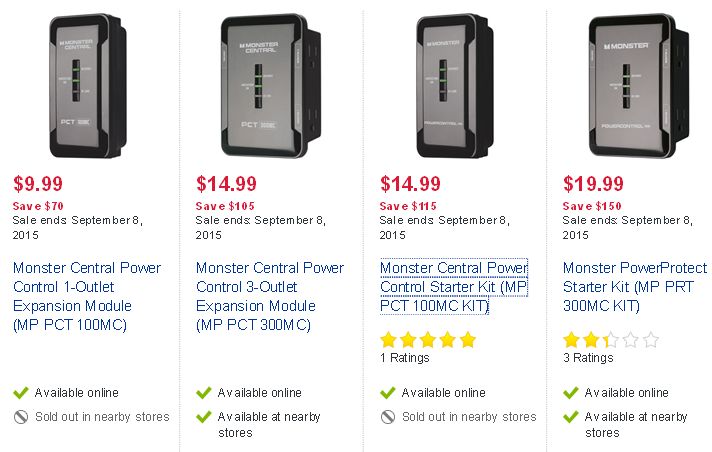Click the $9.99 checkmark beside Available online
712x452 pixels.
point(21,392)
